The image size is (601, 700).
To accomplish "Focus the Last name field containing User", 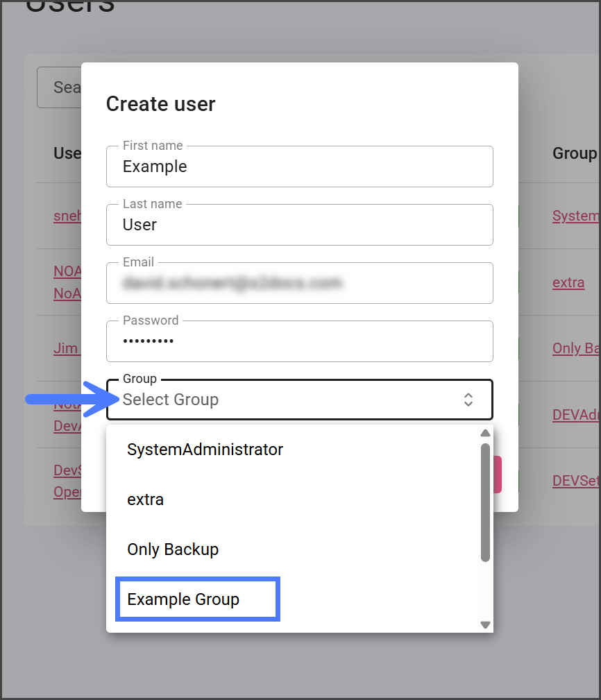I will (x=299, y=225).
